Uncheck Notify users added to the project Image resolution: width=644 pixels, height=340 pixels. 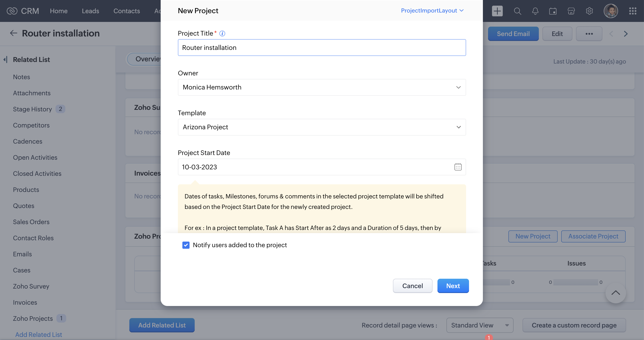click(186, 245)
